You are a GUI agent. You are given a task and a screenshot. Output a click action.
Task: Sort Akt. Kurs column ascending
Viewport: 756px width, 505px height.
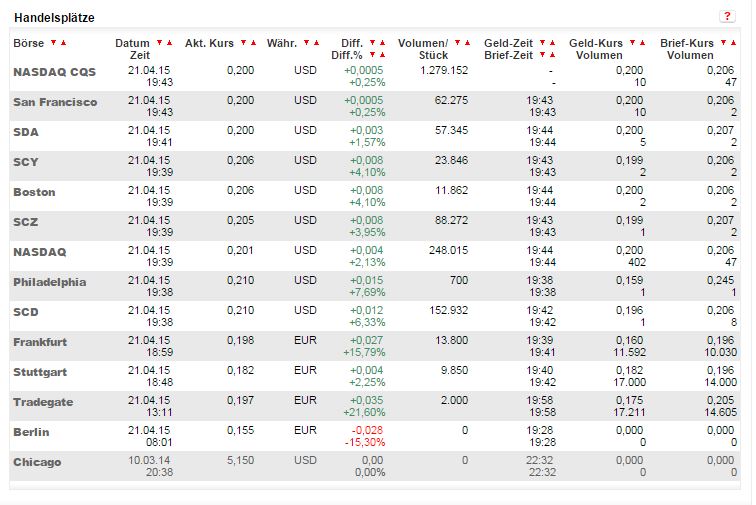tap(253, 43)
